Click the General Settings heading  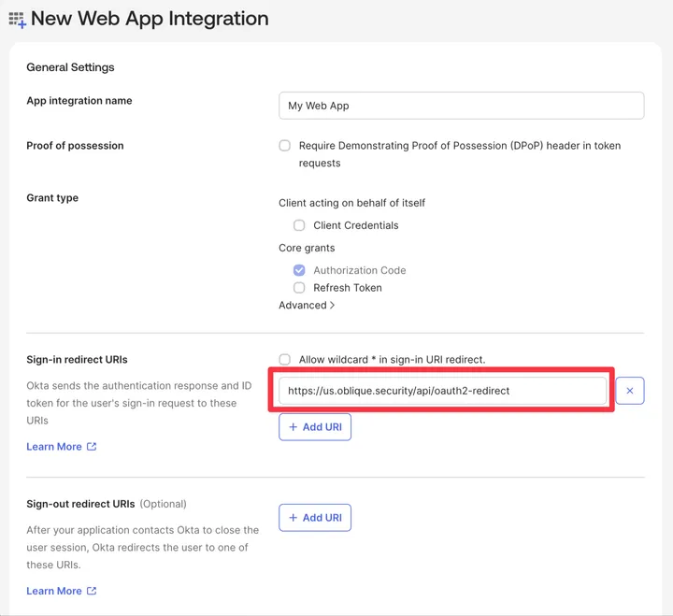coord(70,67)
